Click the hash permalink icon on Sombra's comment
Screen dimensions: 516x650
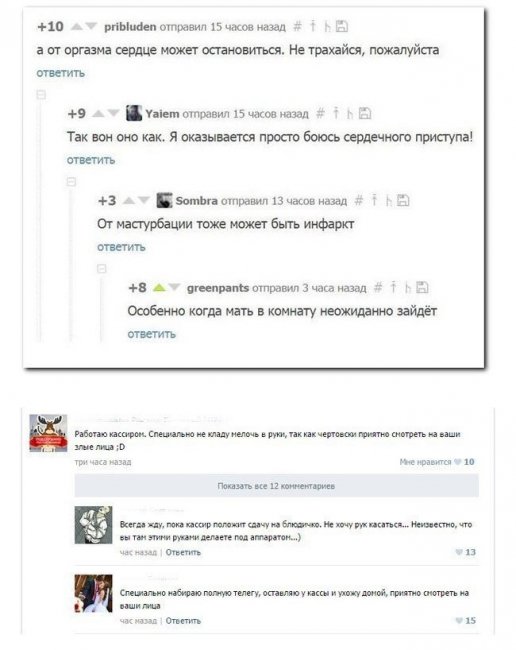(x=359, y=201)
